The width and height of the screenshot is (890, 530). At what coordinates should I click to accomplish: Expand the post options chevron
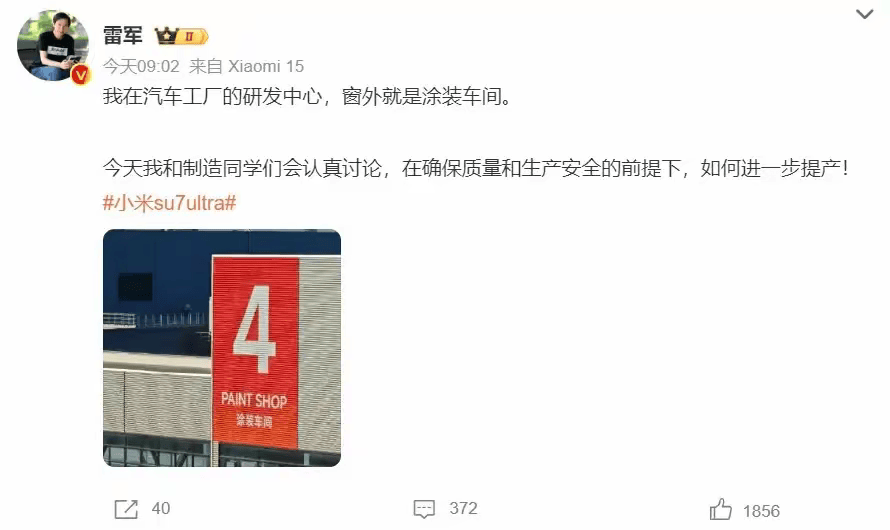864,14
